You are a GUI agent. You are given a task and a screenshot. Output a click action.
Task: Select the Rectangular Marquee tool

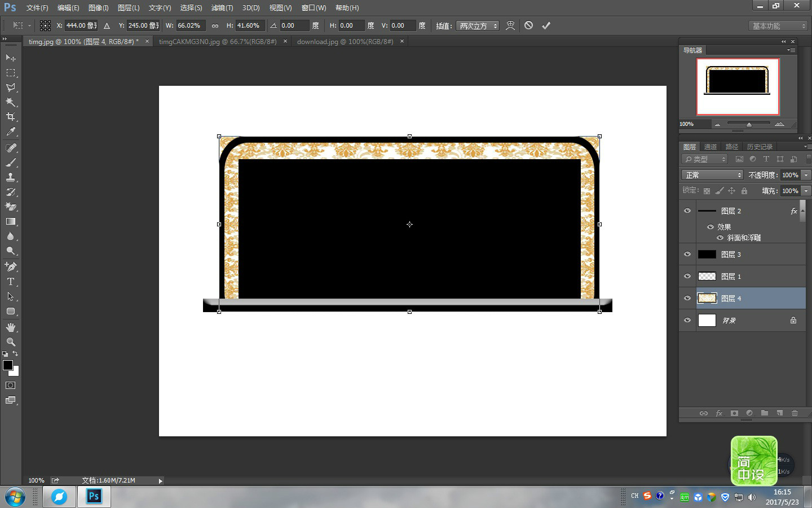click(x=11, y=73)
